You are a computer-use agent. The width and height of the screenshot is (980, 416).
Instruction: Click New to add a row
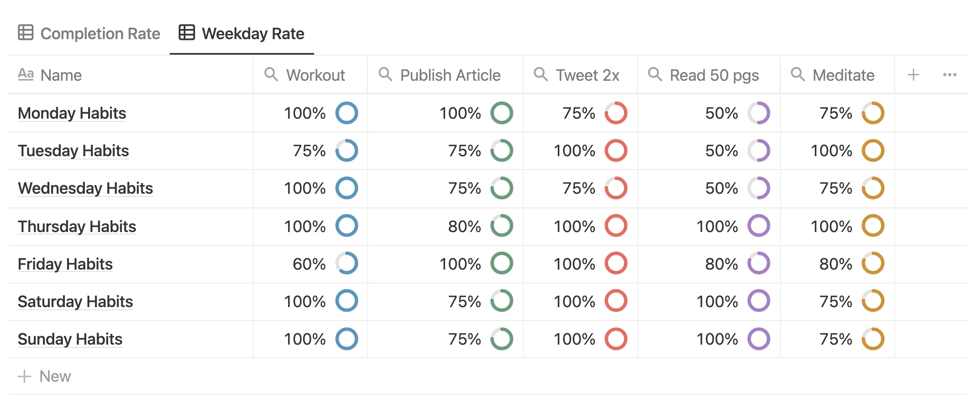tap(44, 376)
